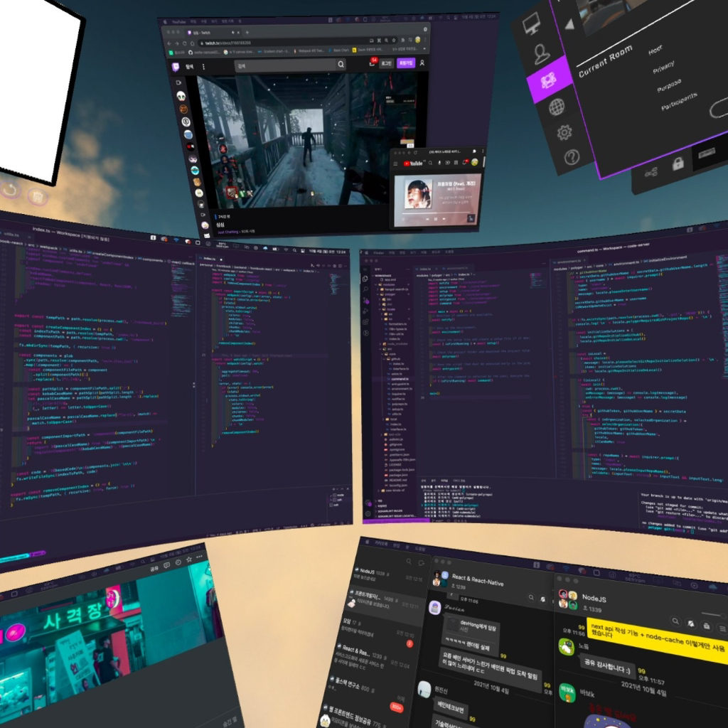Toggle the lock icon below the Immersed panel
This screenshot has height=728, width=728.
pyautogui.click(x=678, y=164)
